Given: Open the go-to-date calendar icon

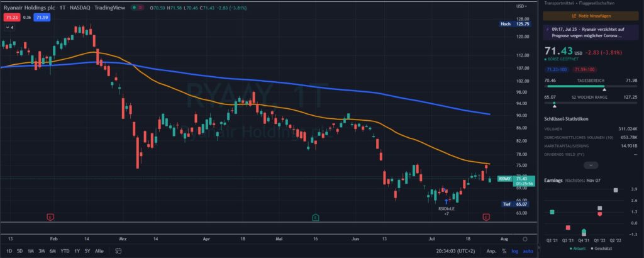Looking at the screenshot, I should click(119, 250).
